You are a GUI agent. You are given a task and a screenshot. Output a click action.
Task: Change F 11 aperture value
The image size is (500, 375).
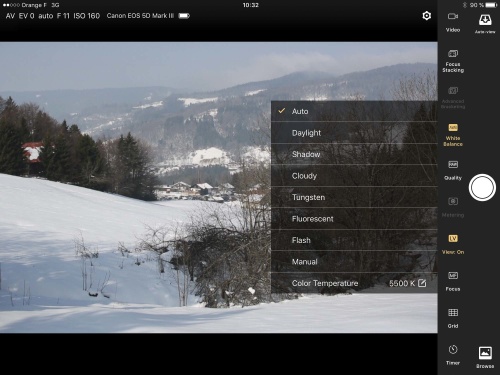tap(63, 16)
